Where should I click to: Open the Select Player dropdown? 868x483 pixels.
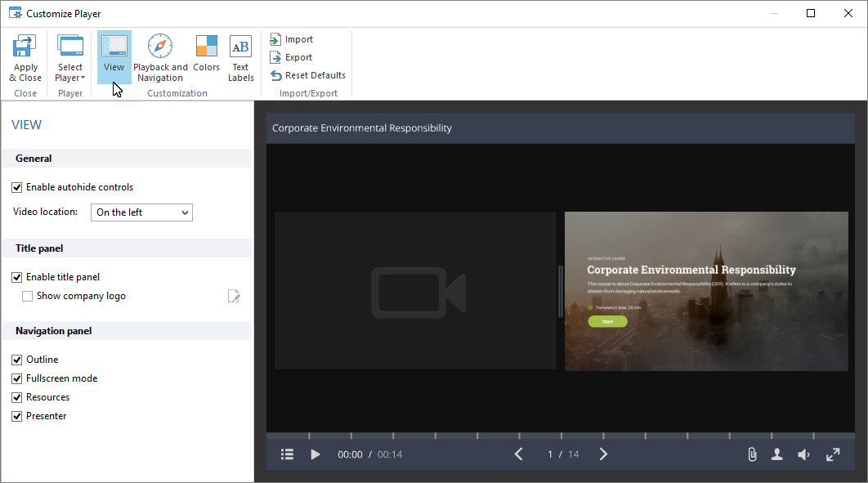[70, 57]
